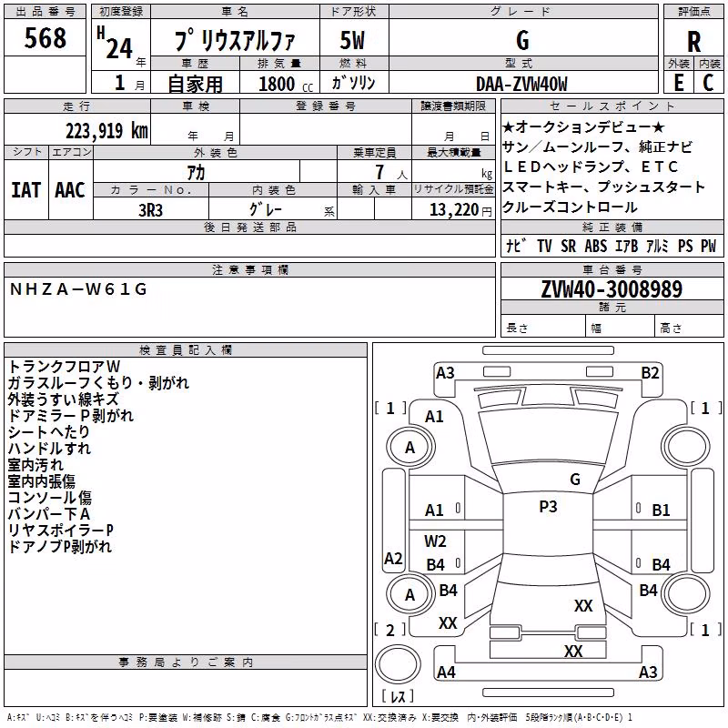The width and height of the screenshot is (728, 728).
Task: Click inspector note ドアミラーP剥がれ
Action: [71, 416]
